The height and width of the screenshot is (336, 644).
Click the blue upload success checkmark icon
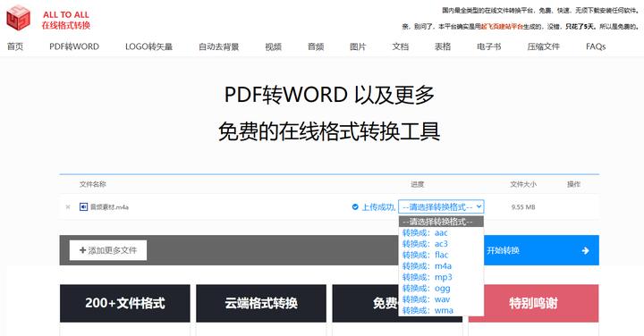point(355,206)
